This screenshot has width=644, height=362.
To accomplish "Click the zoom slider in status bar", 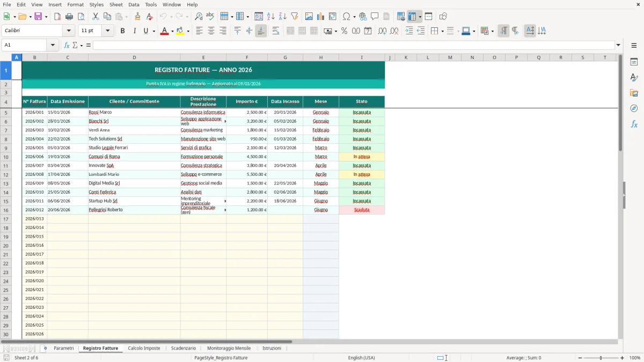I will click(601, 358).
